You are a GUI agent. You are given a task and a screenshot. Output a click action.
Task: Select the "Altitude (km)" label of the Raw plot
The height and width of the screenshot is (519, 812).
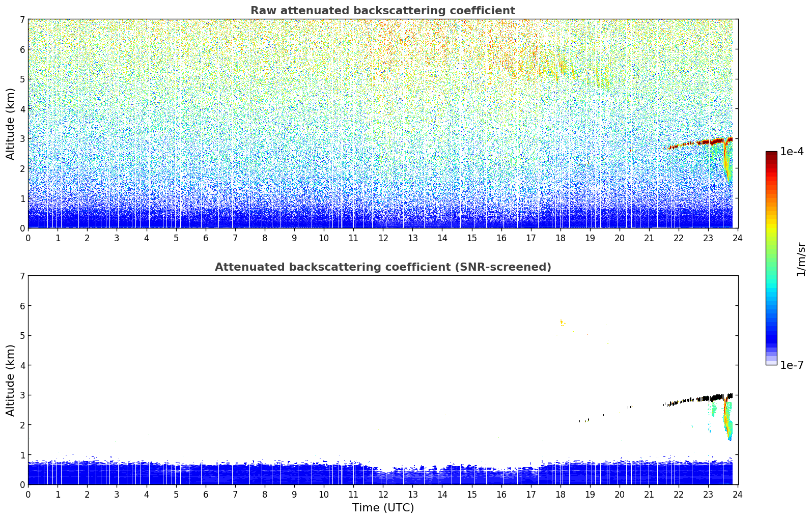click(11, 124)
